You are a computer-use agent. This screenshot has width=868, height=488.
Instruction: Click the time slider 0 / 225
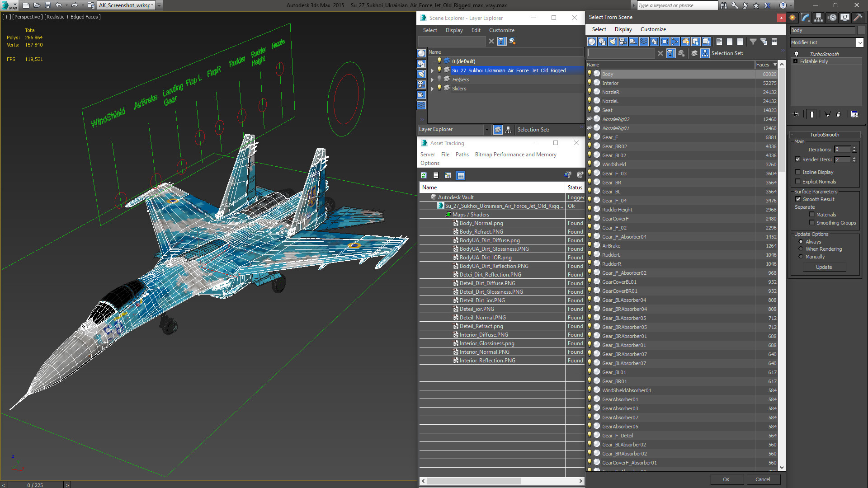[35, 485]
